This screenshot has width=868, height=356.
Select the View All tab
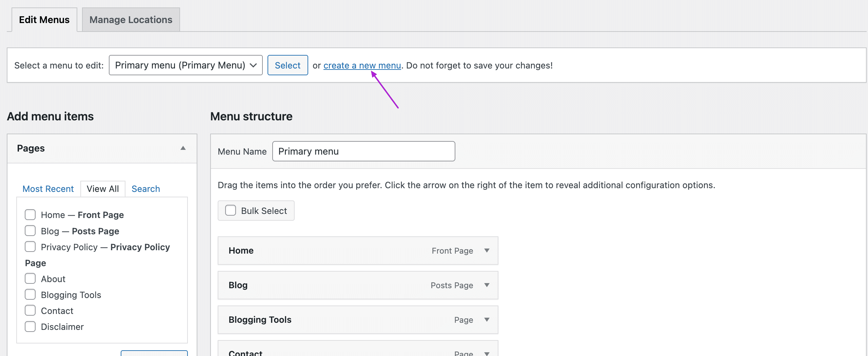click(103, 189)
